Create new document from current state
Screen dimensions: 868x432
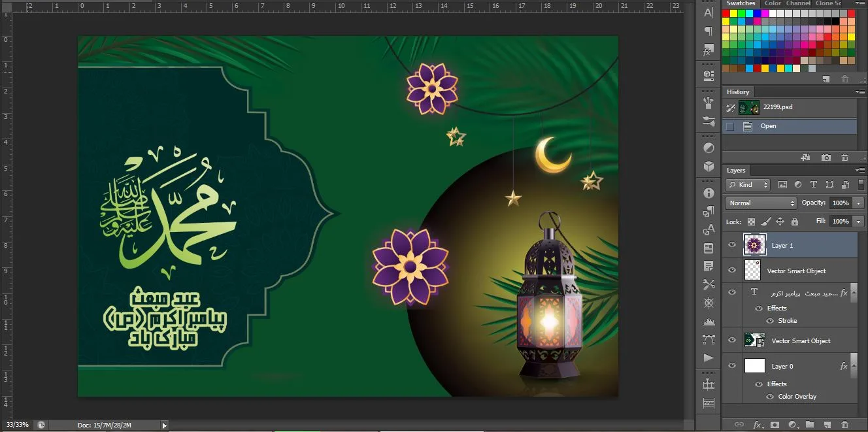(806, 158)
